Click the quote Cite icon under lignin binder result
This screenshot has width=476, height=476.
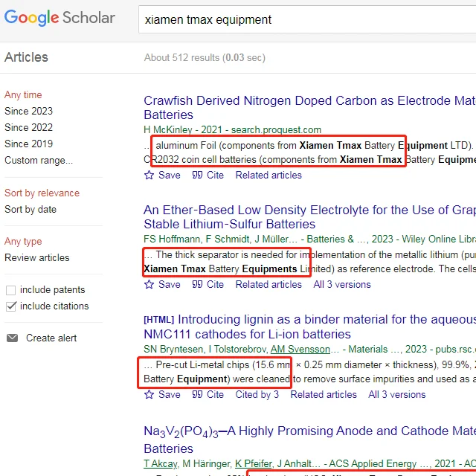coord(197,394)
